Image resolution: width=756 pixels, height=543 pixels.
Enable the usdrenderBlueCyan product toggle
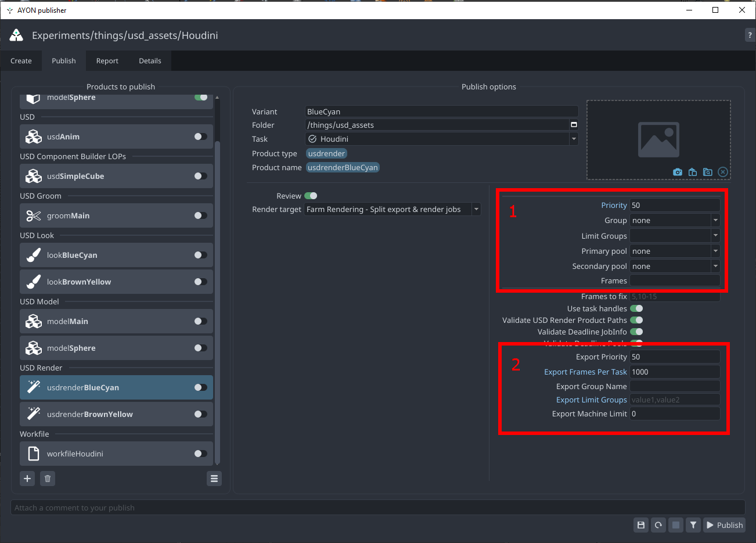point(200,387)
